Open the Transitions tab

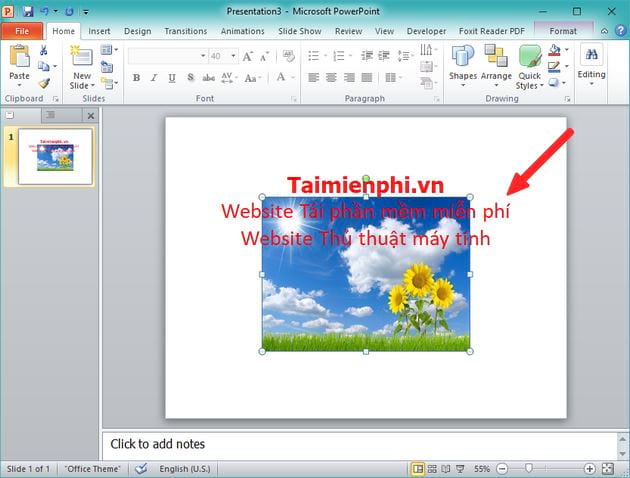point(186,31)
